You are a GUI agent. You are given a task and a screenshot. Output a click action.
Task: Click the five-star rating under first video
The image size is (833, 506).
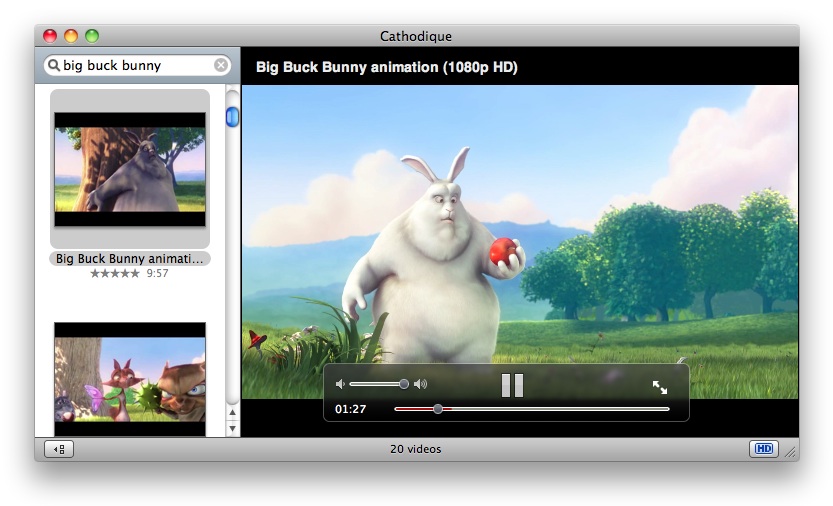click(115, 273)
